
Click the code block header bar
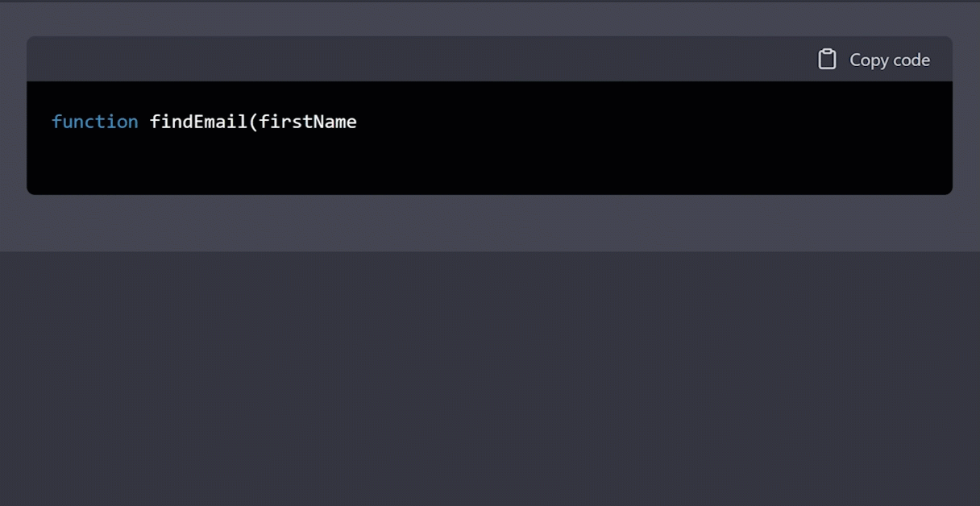(x=403, y=59)
